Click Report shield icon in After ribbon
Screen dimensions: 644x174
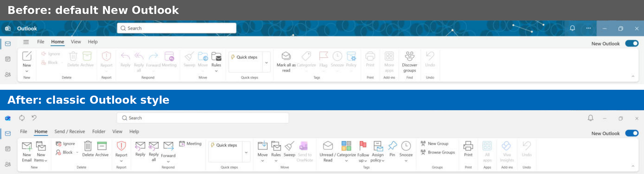coord(121,145)
